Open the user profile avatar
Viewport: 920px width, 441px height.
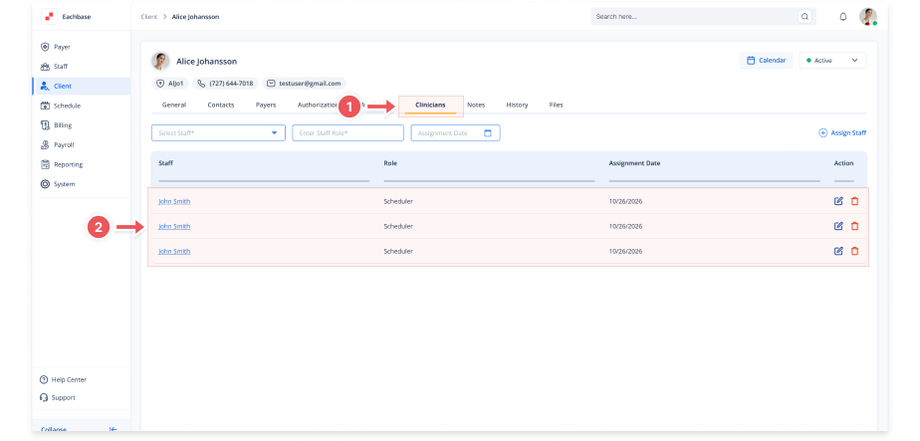click(868, 16)
